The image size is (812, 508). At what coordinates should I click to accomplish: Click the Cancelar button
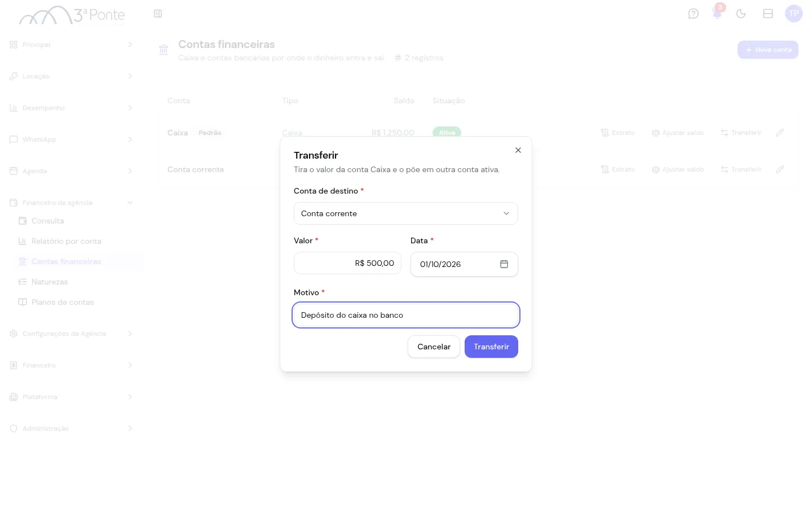pyautogui.click(x=434, y=347)
